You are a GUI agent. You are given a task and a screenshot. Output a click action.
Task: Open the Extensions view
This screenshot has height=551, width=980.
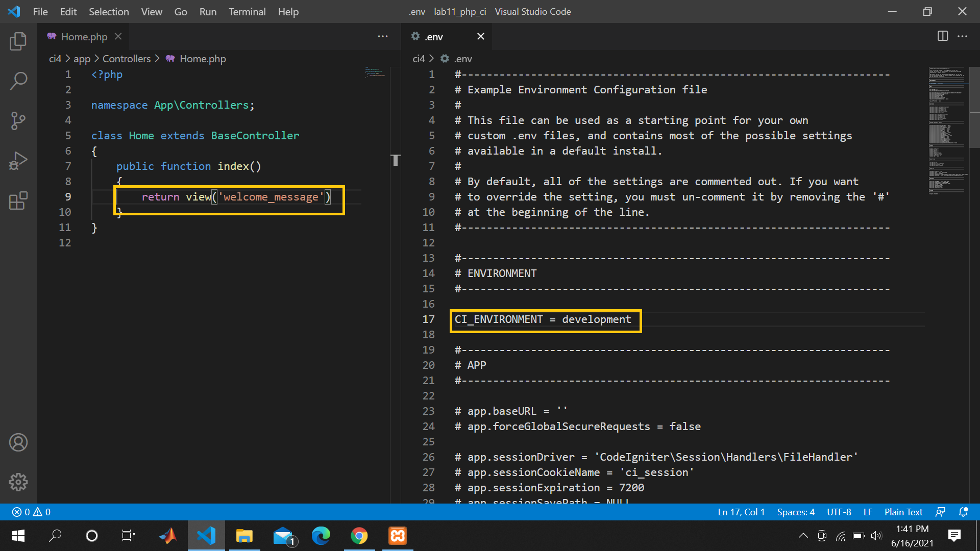[18, 201]
